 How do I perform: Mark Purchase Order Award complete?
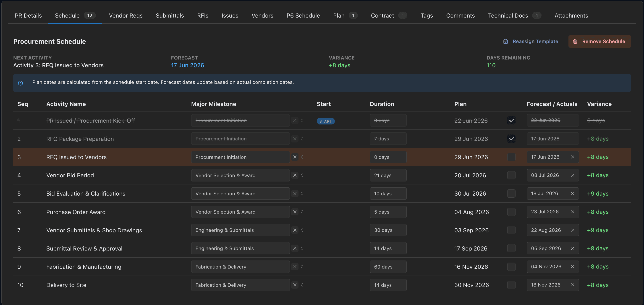click(x=511, y=212)
